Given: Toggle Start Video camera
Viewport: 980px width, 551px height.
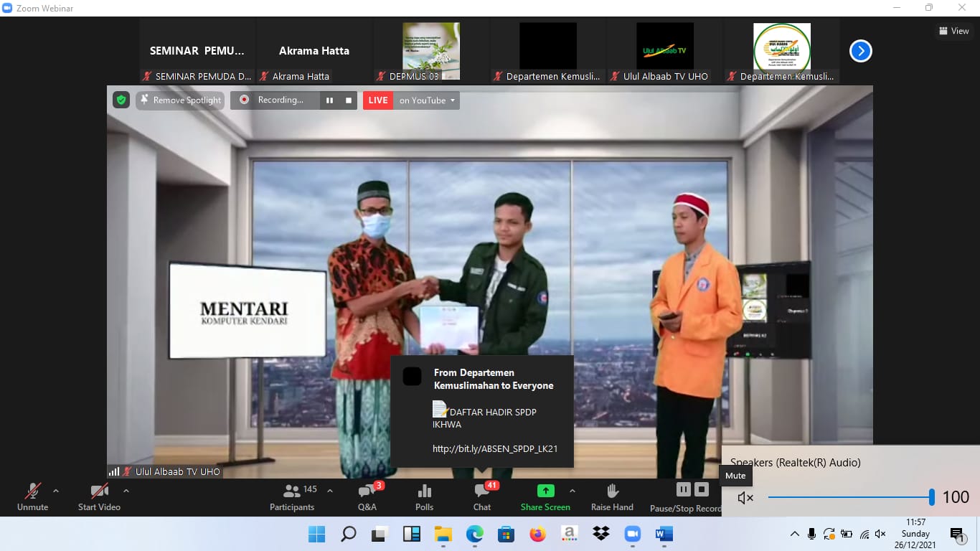Looking at the screenshot, I should (x=99, y=496).
